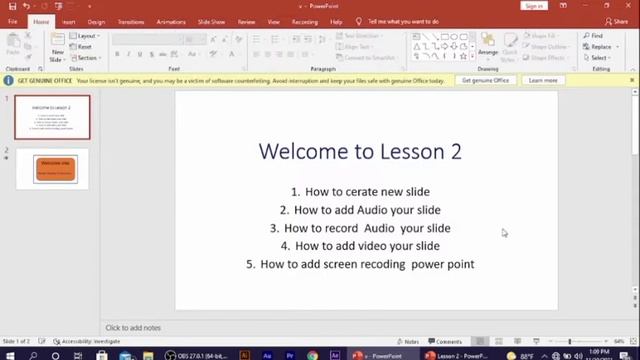Switch to the Design tab
Image resolution: width=640 pixels, height=360 pixels.
(96, 22)
